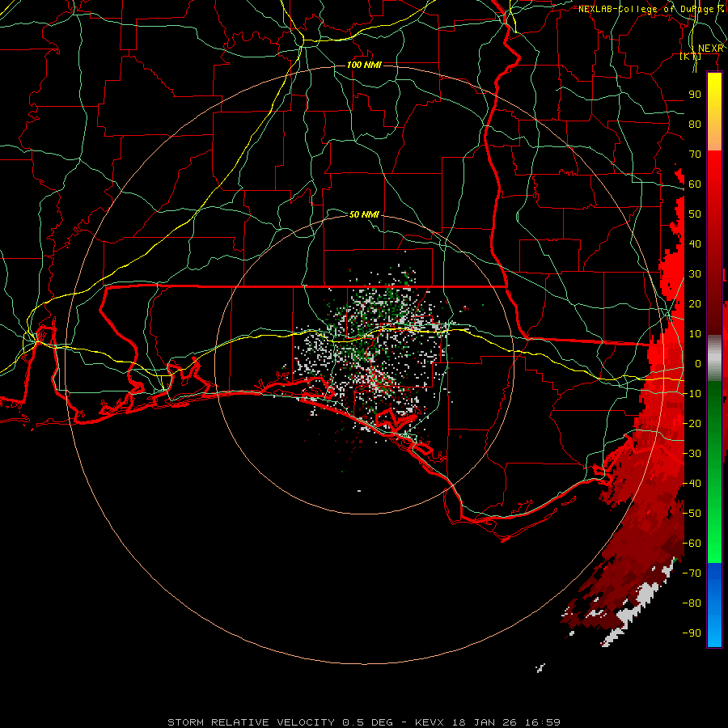Viewport: 728px width, 728px height.
Task: Click the 50 knot scale label
Action: (x=695, y=214)
